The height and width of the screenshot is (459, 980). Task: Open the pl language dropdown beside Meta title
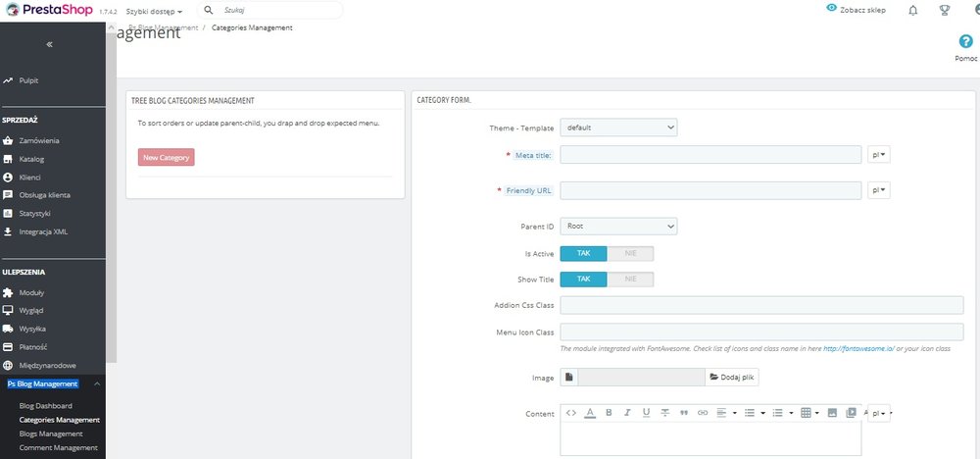(878, 154)
